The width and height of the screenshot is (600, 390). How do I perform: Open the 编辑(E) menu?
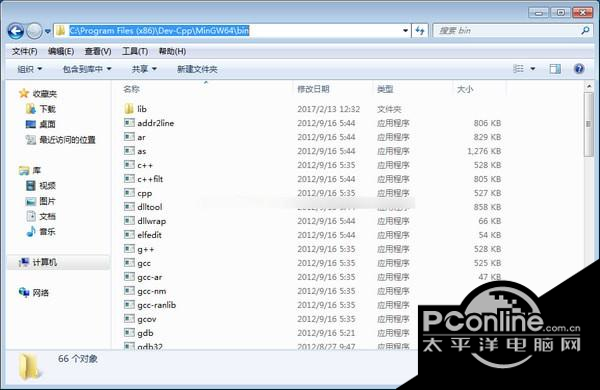61,51
